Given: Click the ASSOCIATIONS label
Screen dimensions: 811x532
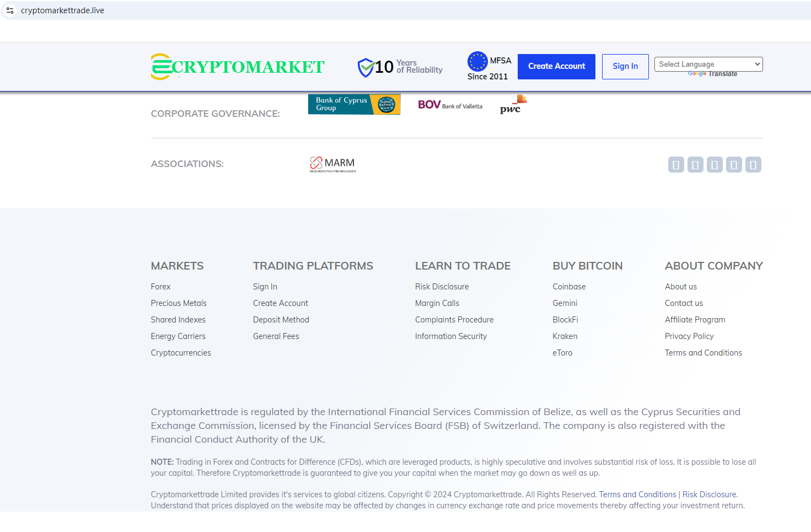Looking at the screenshot, I should click(x=187, y=164).
